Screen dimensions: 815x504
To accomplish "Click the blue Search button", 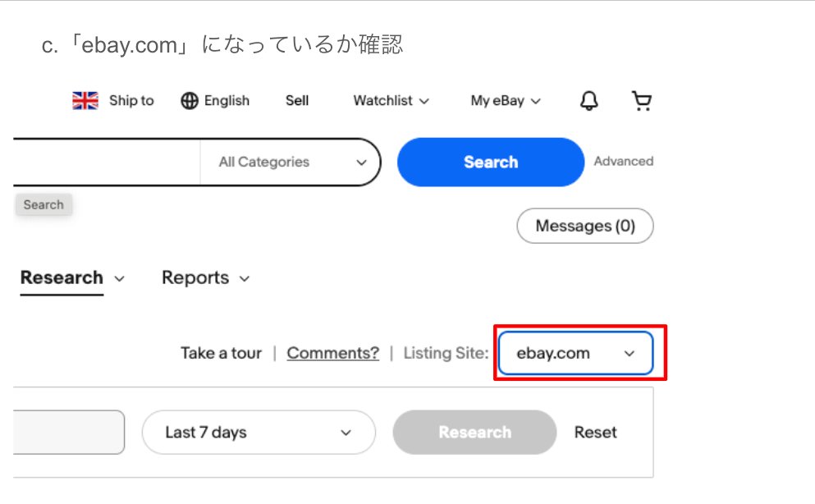I will (490, 163).
